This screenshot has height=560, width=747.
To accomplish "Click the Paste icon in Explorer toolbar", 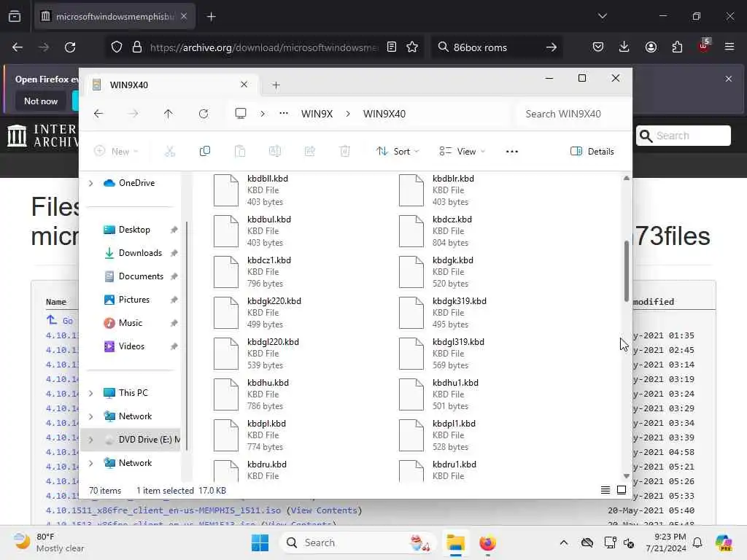I will [239, 152].
